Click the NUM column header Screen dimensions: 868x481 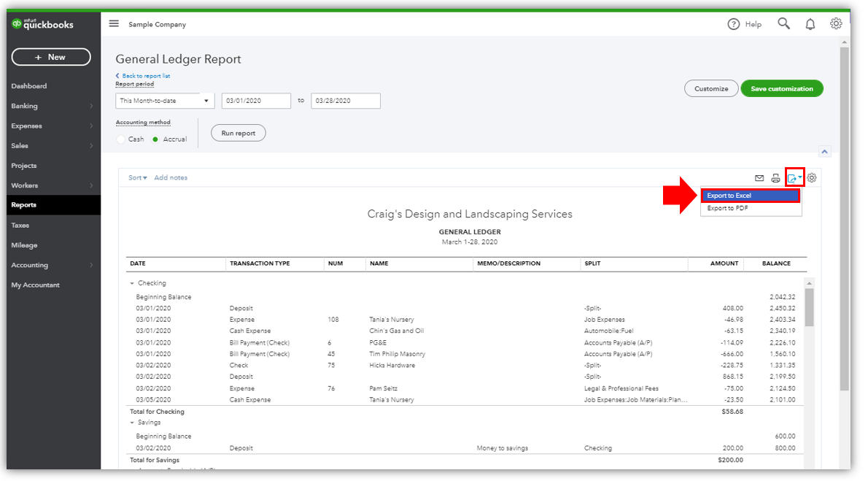pyautogui.click(x=336, y=263)
